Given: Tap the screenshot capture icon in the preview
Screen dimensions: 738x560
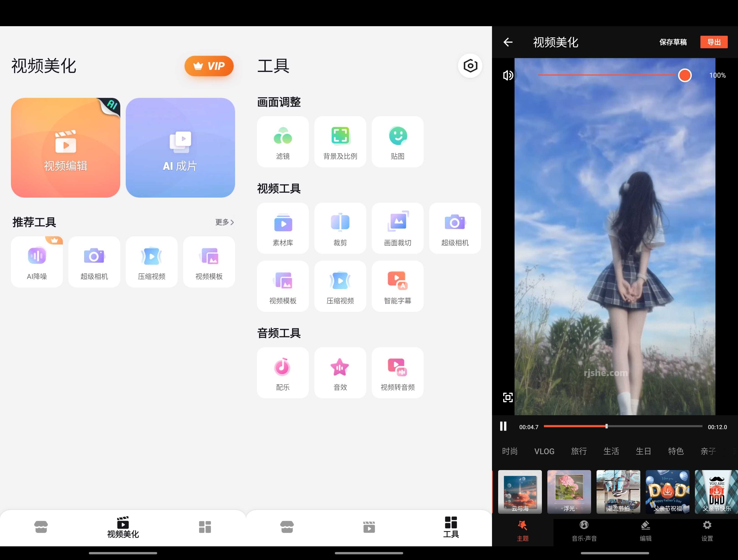Looking at the screenshot, I should [x=508, y=397].
